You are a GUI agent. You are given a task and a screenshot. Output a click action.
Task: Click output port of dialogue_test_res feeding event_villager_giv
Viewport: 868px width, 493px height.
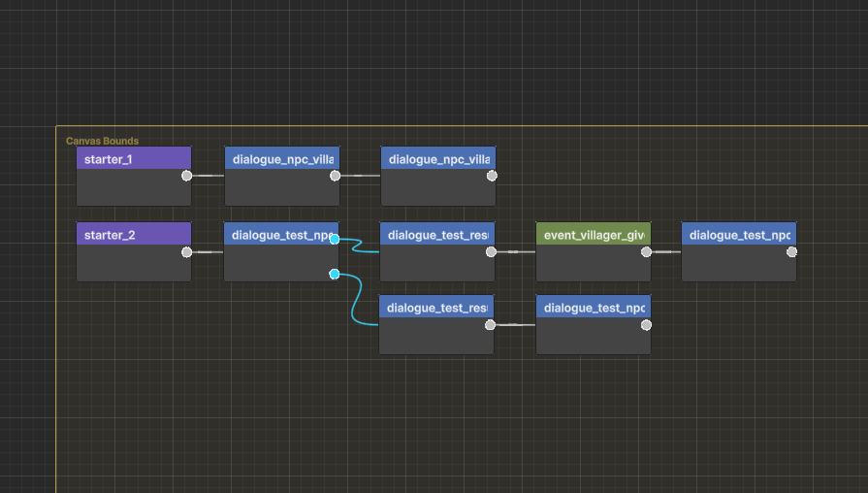pos(491,252)
